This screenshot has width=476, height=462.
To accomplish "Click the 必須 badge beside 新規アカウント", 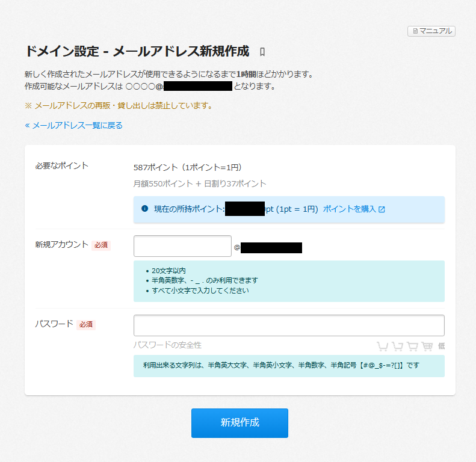I will point(101,245).
